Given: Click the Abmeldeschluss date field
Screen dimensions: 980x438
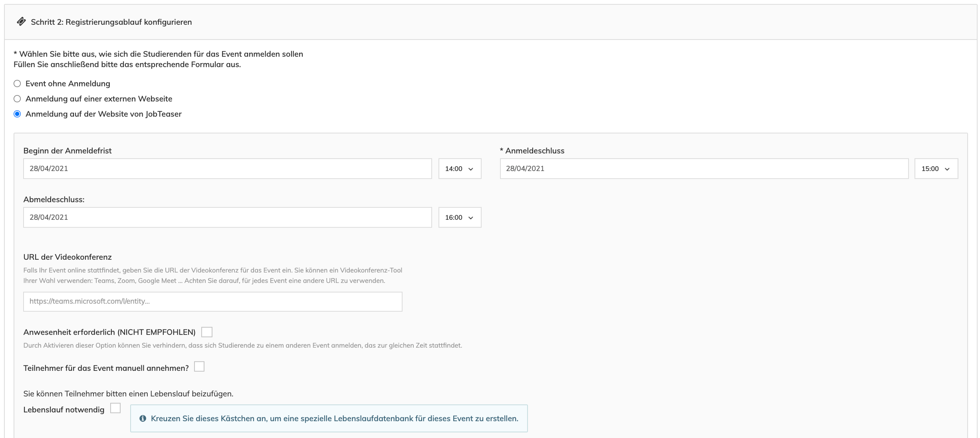Looking at the screenshot, I should point(227,217).
